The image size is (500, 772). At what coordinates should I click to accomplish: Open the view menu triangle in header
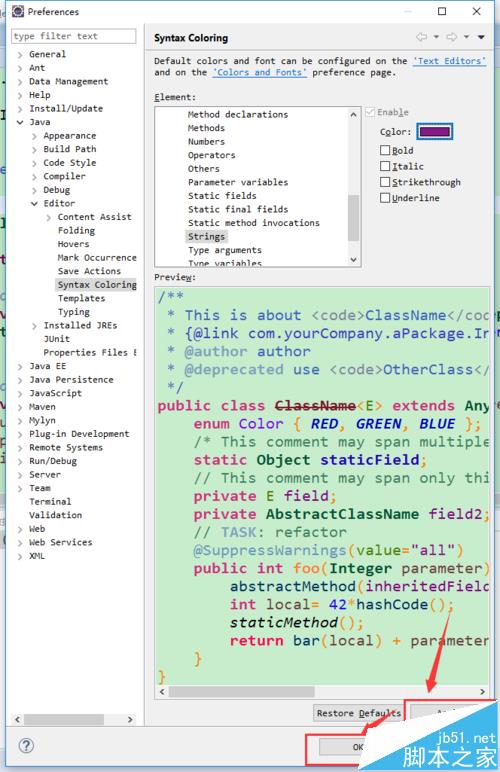[x=481, y=37]
